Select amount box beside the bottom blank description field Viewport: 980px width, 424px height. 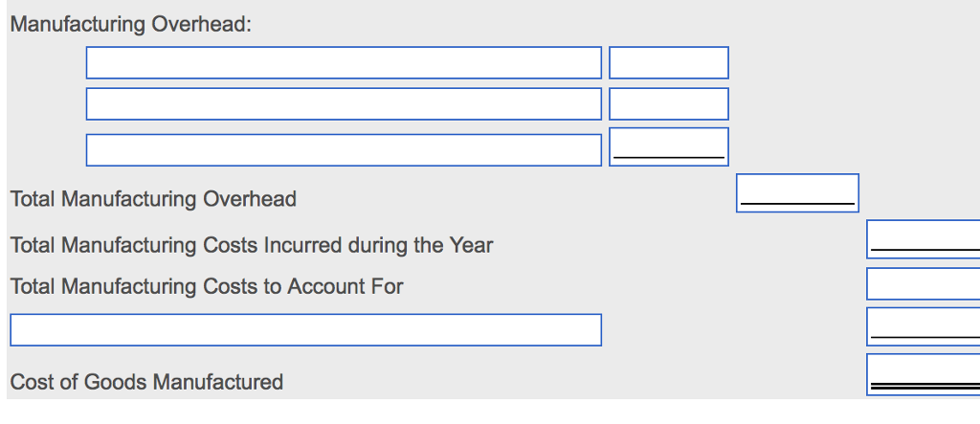click(924, 326)
